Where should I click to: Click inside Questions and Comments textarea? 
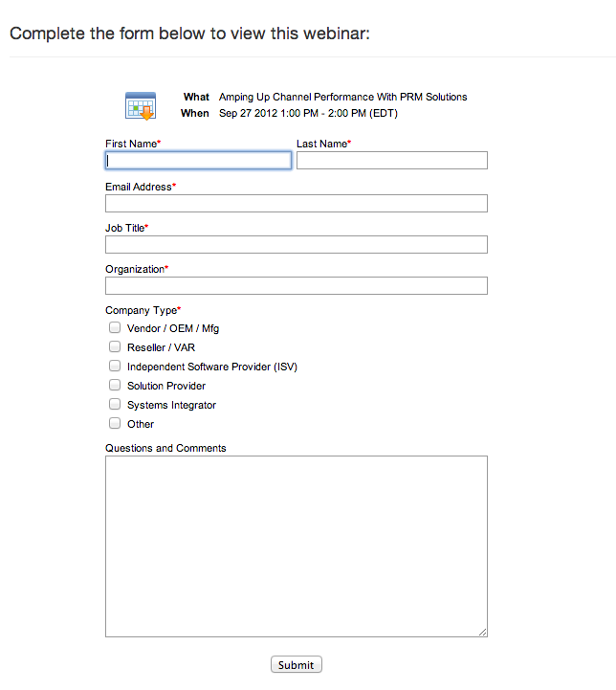point(297,546)
